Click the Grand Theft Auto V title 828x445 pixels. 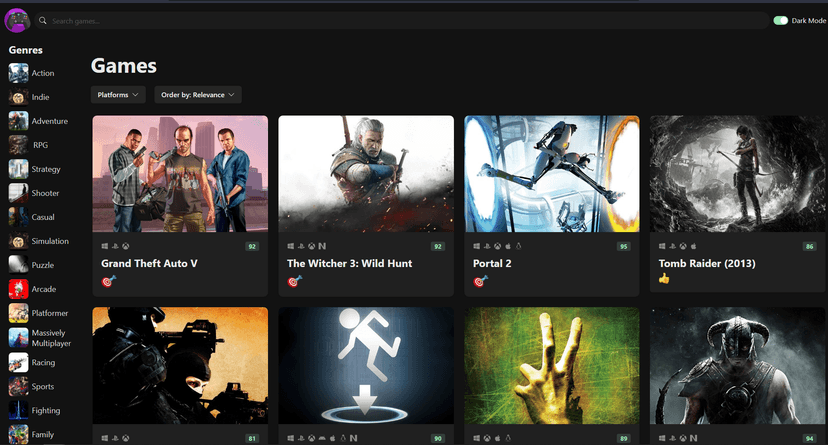click(149, 263)
